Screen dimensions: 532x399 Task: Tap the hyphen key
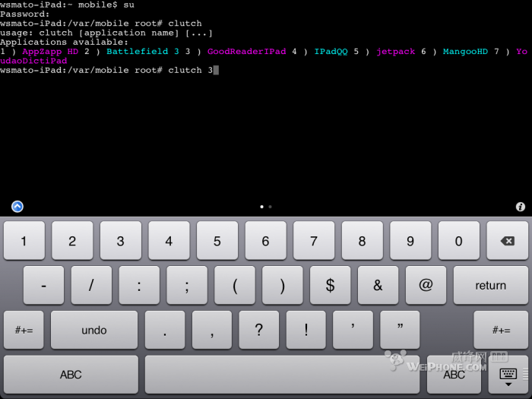pos(43,285)
